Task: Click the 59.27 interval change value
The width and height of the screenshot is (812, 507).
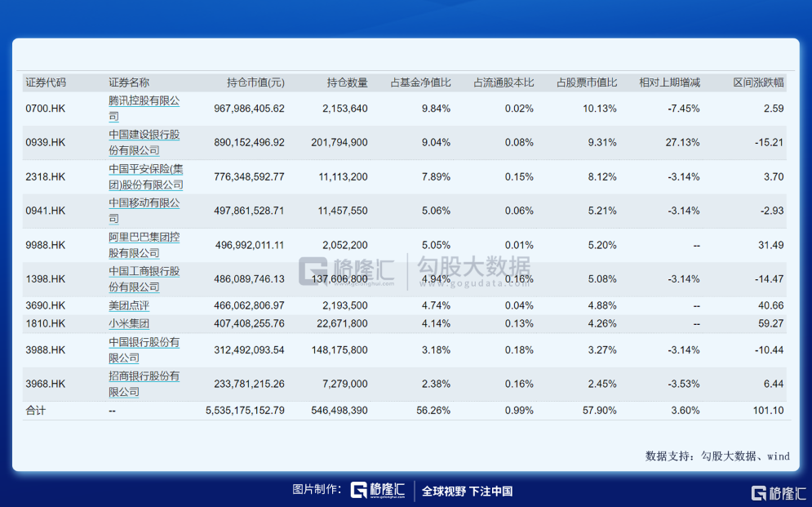Action: pos(771,323)
